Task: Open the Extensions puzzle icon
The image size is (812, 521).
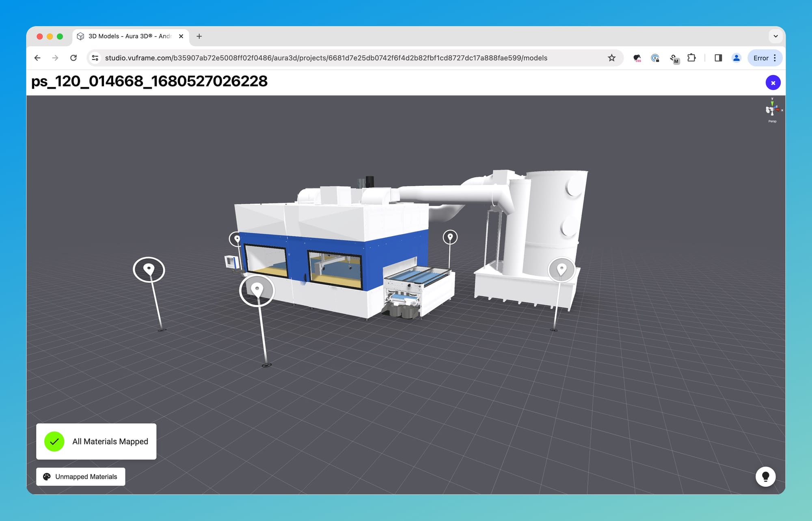Action: (x=691, y=58)
